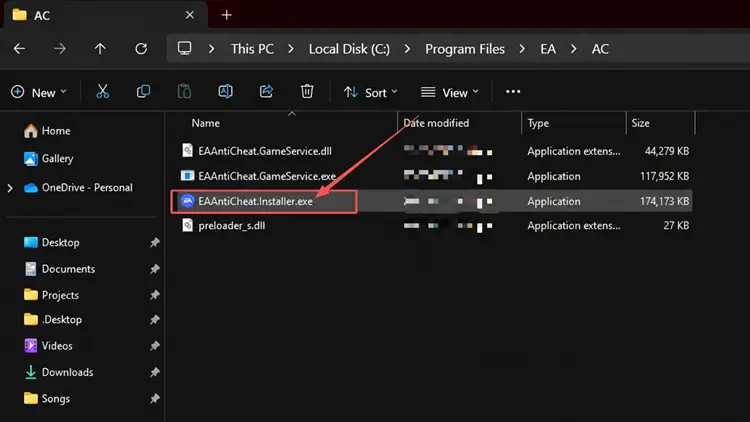Click the pin icon beside .Desktop

[154, 319]
